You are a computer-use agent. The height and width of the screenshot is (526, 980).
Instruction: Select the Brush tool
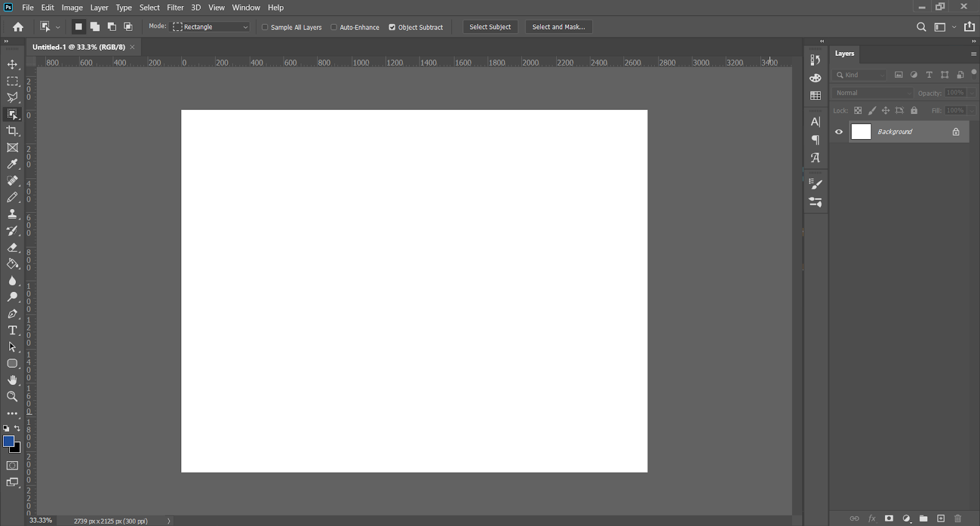coord(12,197)
